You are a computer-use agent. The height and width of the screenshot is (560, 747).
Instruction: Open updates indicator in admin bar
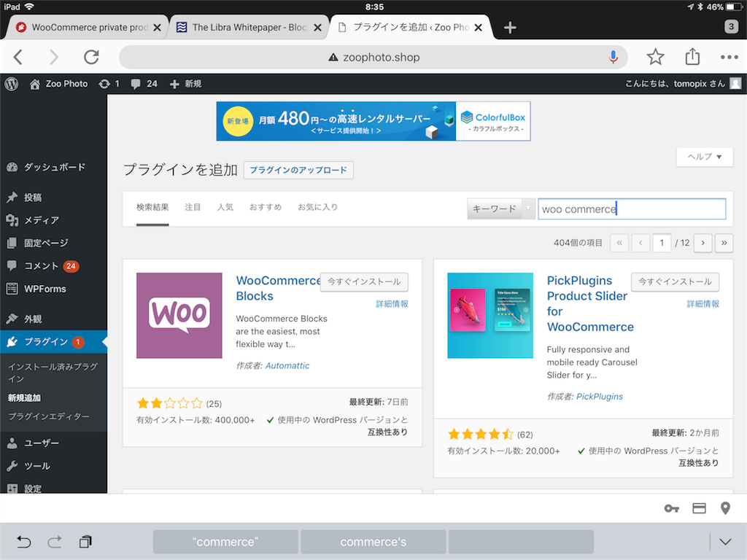click(x=109, y=84)
